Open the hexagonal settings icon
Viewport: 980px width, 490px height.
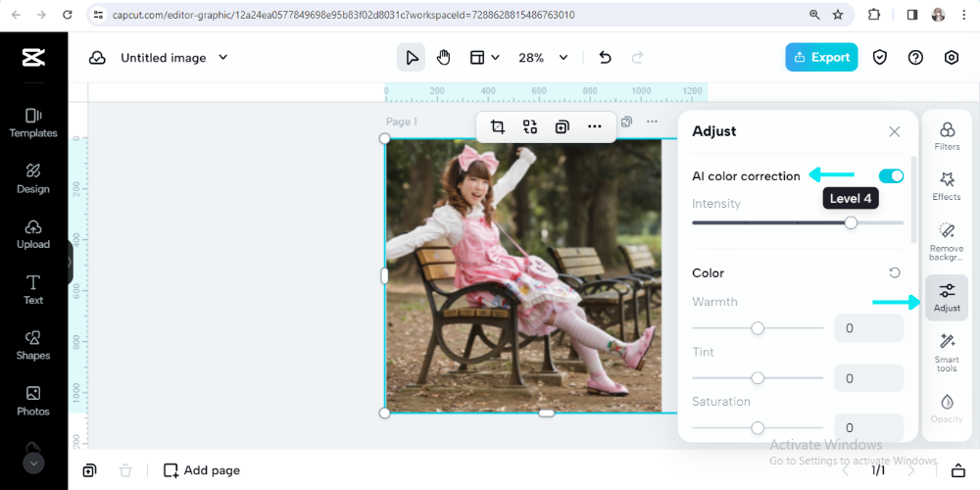[952, 58]
